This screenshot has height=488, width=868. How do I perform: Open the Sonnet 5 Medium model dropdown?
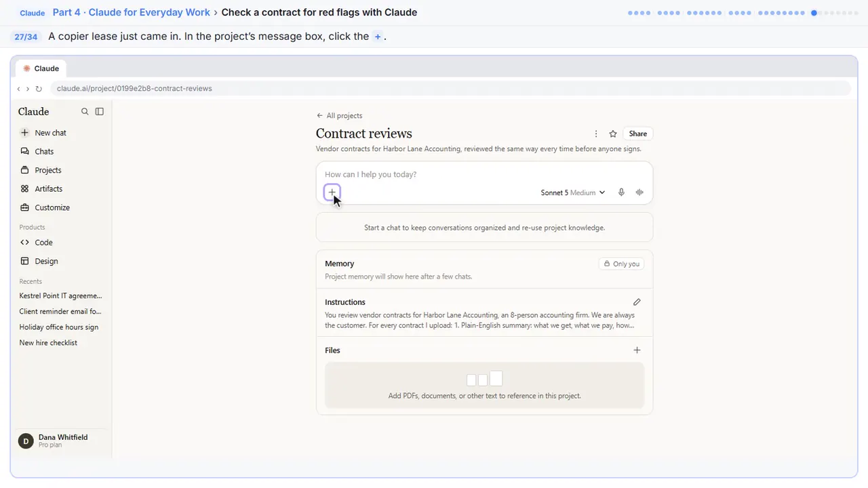pyautogui.click(x=573, y=192)
